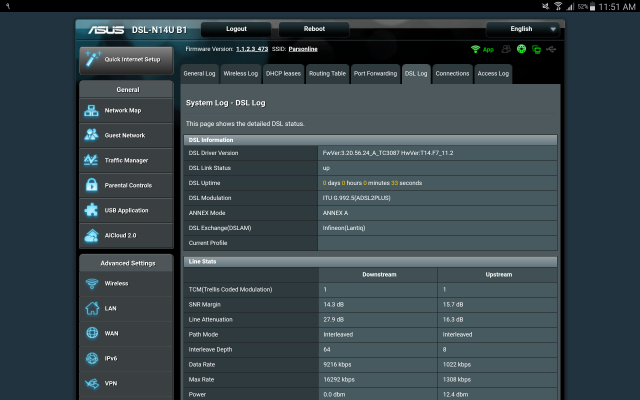Screen dimensions: 640x400
Task: Click the green App Wi-Fi status icon
Action: click(x=474, y=48)
